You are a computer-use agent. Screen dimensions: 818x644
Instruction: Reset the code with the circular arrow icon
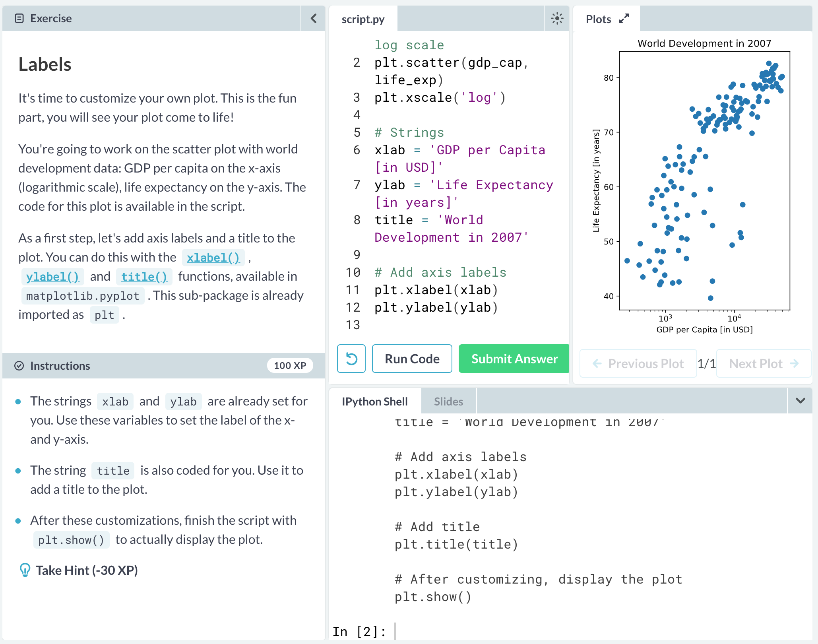pos(351,359)
